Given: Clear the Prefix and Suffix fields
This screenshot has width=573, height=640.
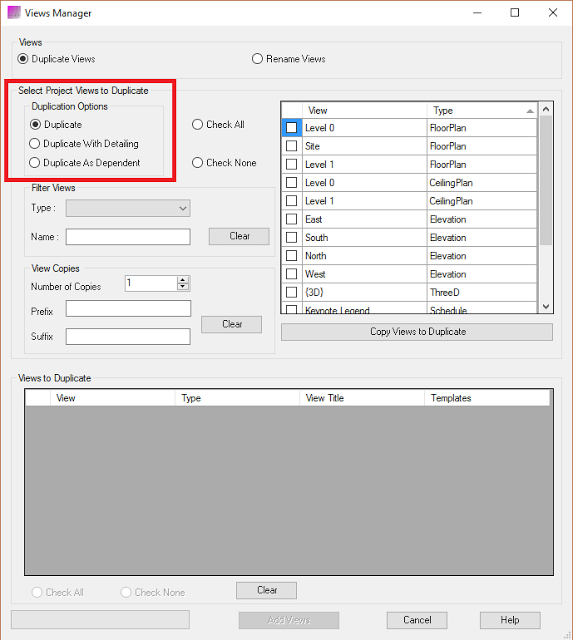Looking at the screenshot, I should pos(231,324).
